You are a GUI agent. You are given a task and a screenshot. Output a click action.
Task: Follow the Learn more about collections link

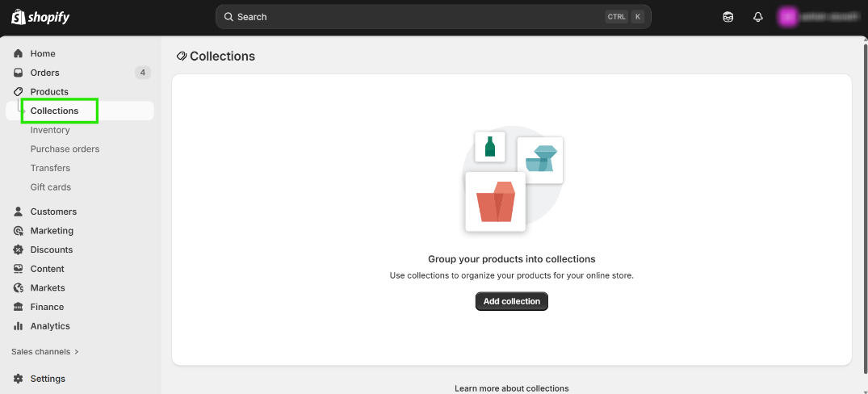511,388
